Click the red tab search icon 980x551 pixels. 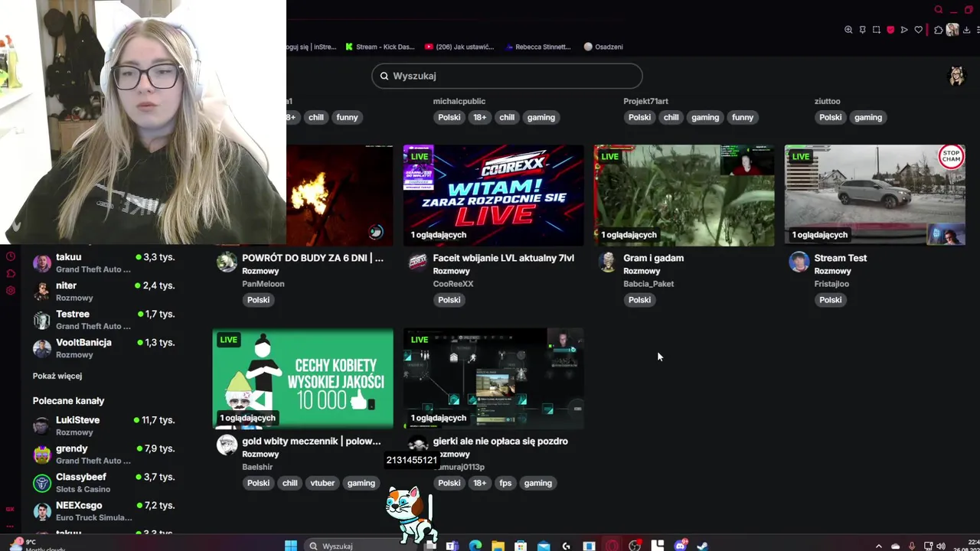point(939,9)
